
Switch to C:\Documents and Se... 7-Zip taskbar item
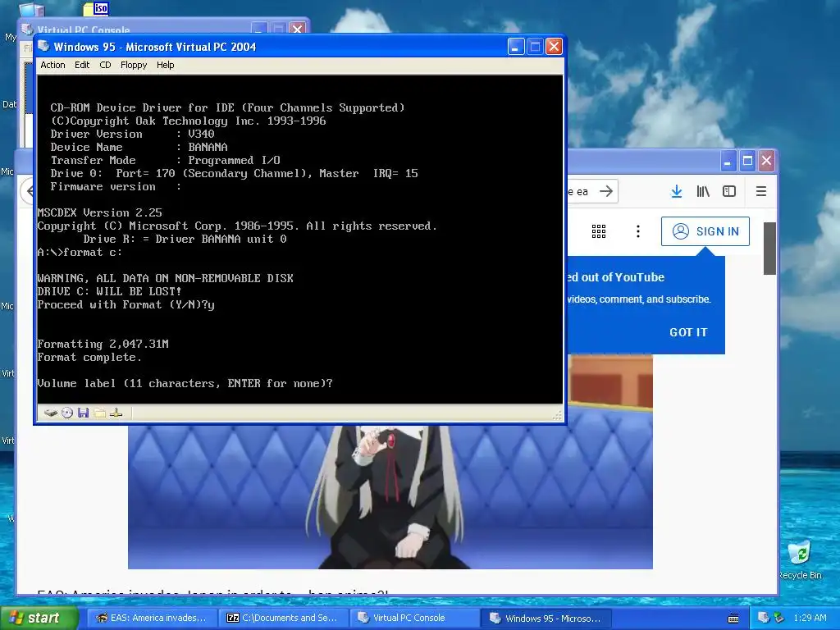point(283,618)
